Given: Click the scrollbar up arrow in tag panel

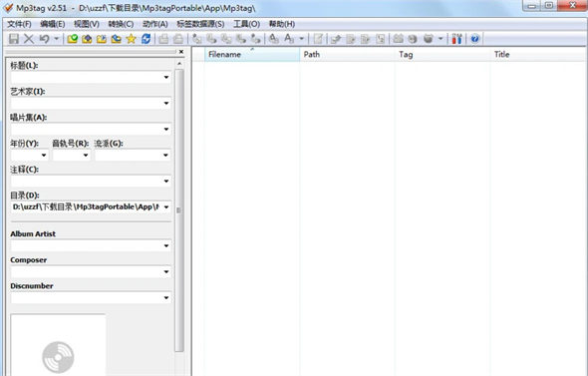Looking at the screenshot, I should (179, 64).
